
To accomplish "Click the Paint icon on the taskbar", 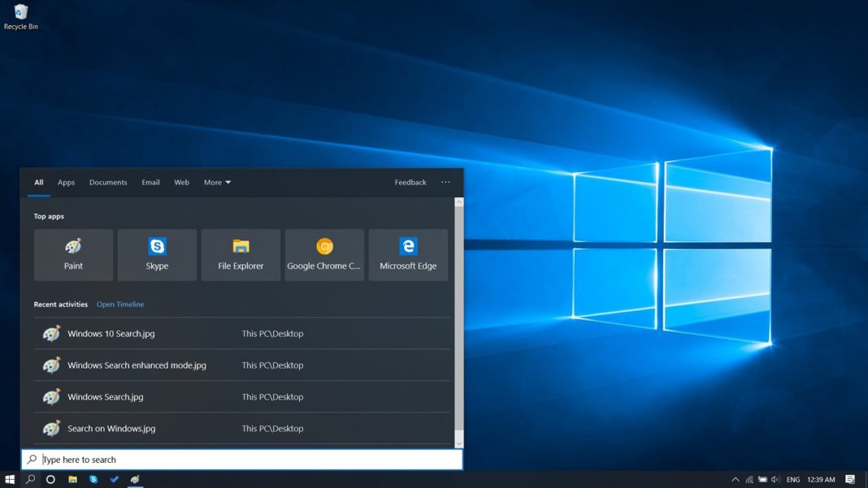I will click(135, 480).
